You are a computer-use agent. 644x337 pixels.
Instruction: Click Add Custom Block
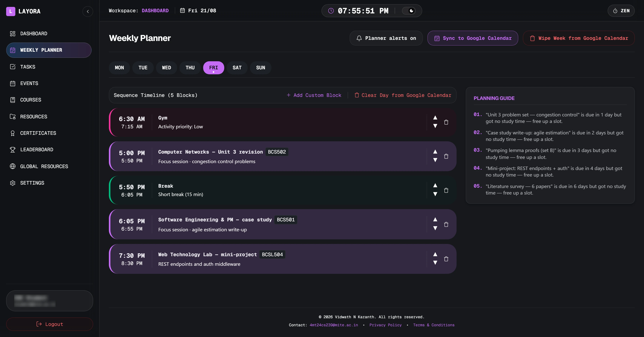coord(314,95)
